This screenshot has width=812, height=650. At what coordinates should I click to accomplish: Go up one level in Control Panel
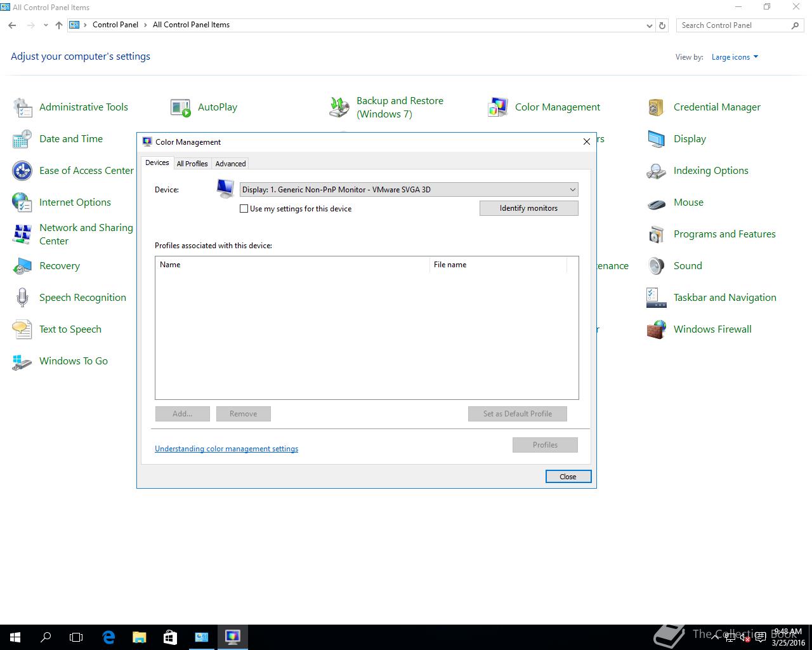(59, 25)
